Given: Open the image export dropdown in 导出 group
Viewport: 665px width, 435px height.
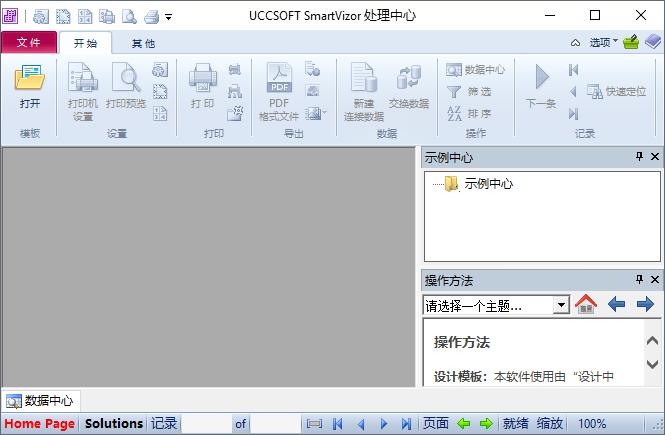Looking at the screenshot, I should coord(316,113).
